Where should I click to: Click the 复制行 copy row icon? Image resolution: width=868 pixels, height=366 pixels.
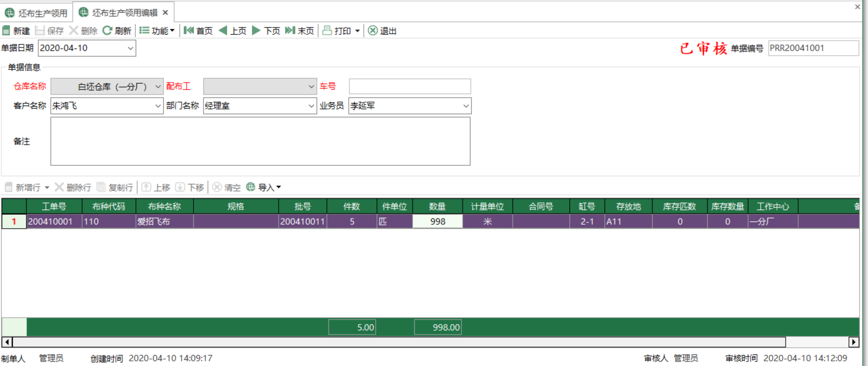click(101, 187)
